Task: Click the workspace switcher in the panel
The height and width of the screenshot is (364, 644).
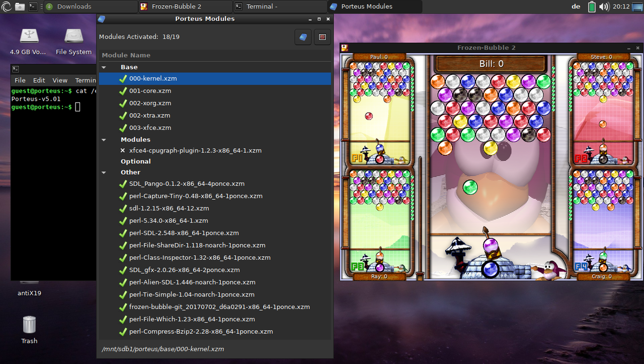Action: (x=637, y=7)
